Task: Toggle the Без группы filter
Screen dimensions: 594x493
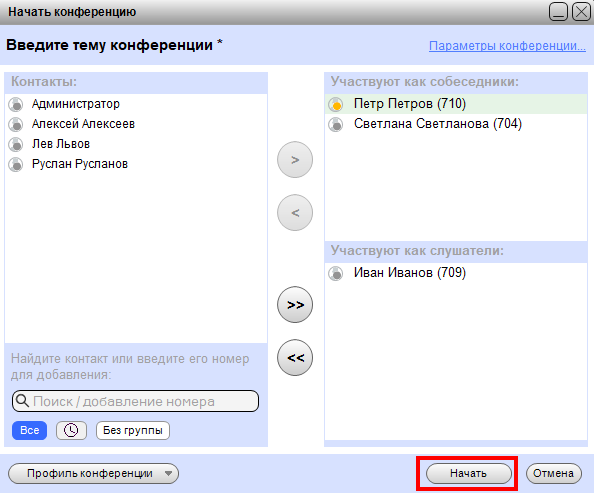Action: click(x=133, y=430)
